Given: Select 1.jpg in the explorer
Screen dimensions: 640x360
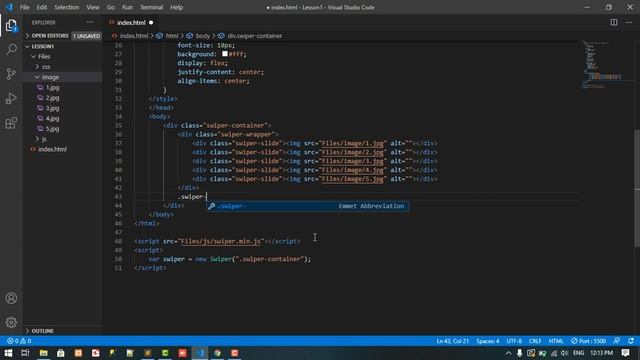Looking at the screenshot, I should click(x=52, y=87).
